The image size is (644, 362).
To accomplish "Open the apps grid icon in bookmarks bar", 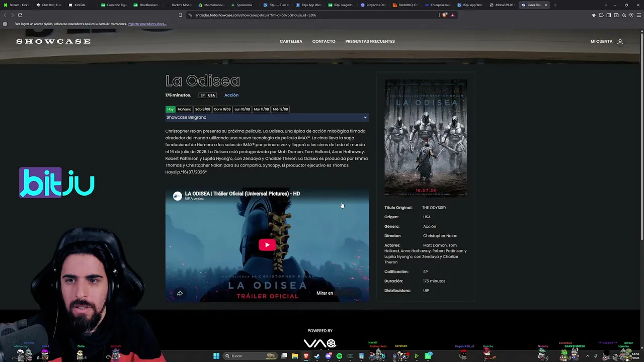I will [5, 24].
